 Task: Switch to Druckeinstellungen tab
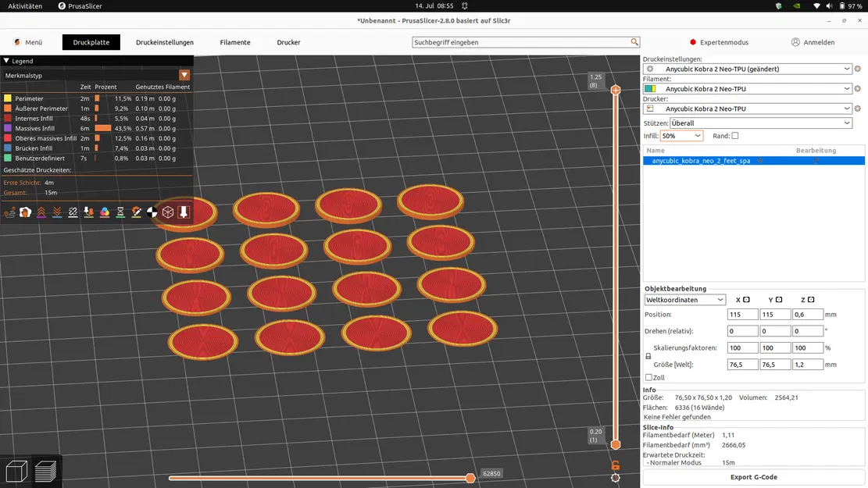pyautogui.click(x=165, y=42)
